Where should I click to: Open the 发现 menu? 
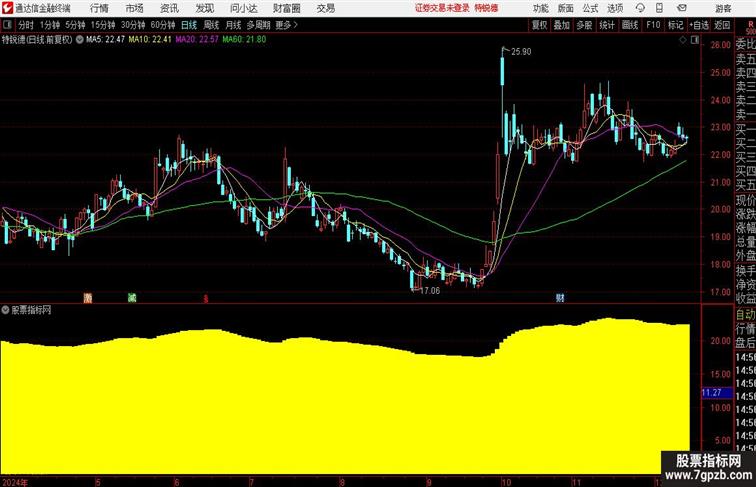[x=204, y=8]
